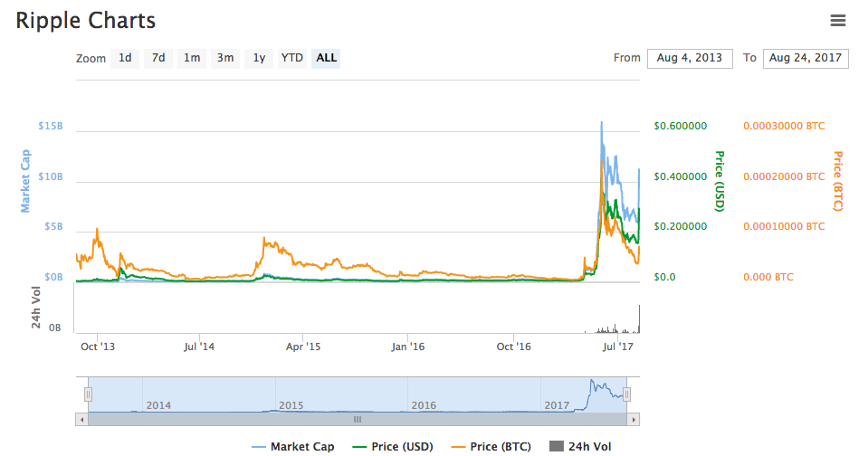Click the navigator scrollbar thumb grip
The height and width of the screenshot is (456, 868).
[358, 420]
